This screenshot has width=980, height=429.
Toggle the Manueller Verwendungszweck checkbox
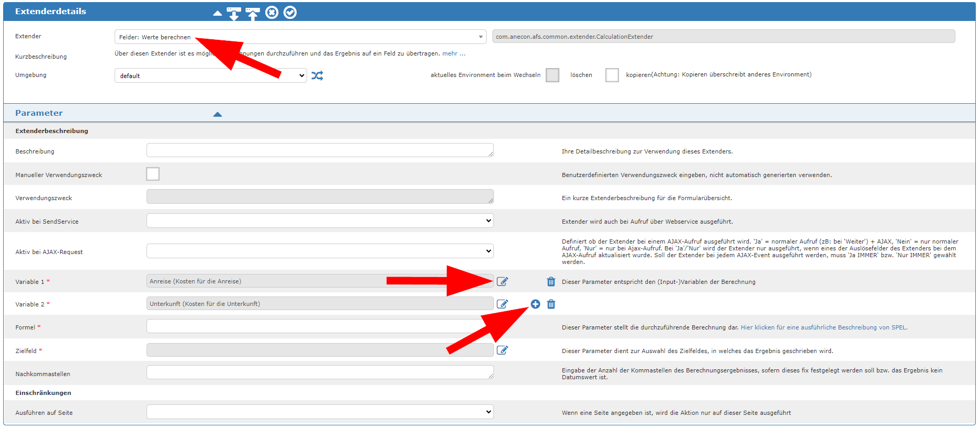(153, 174)
